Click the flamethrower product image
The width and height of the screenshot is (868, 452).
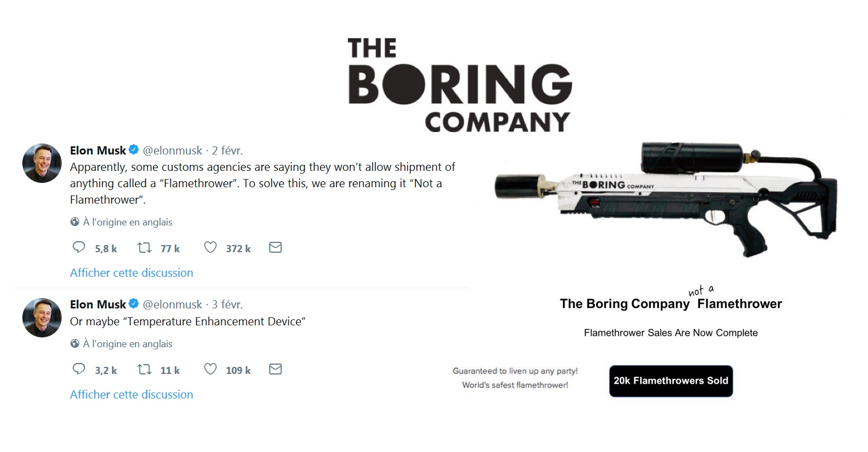(x=666, y=199)
